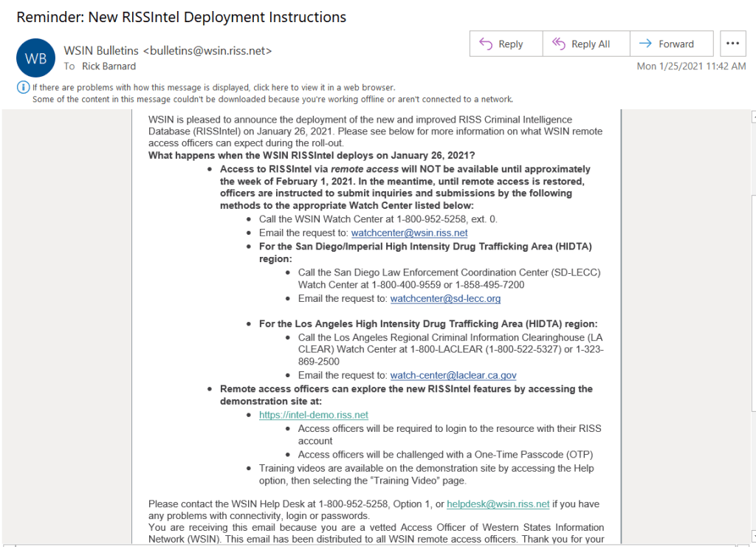The width and height of the screenshot is (756, 547).
Task: Open the More actions ellipsis menu
Action: point(732,44)
